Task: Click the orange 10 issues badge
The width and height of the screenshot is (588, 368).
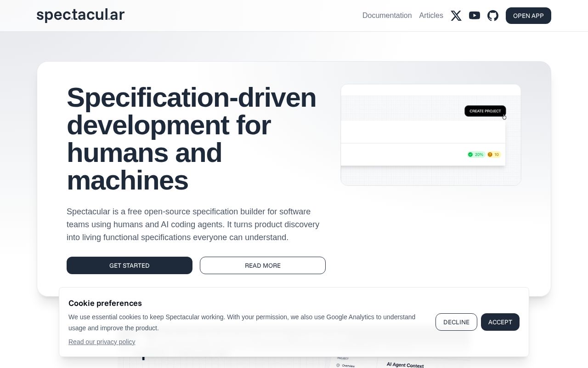Action: tap(494, 155)
